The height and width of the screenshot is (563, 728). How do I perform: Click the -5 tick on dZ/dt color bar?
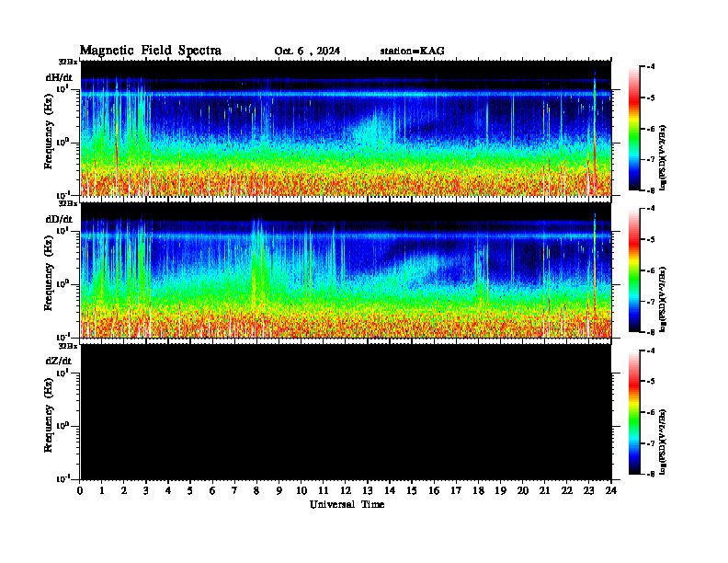tap(651, 382)
